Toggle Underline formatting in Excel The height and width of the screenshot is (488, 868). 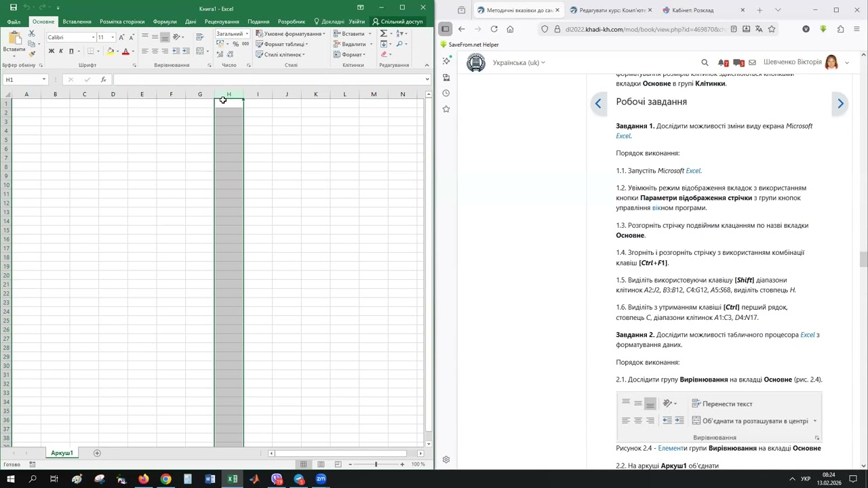tap(71, 51)
